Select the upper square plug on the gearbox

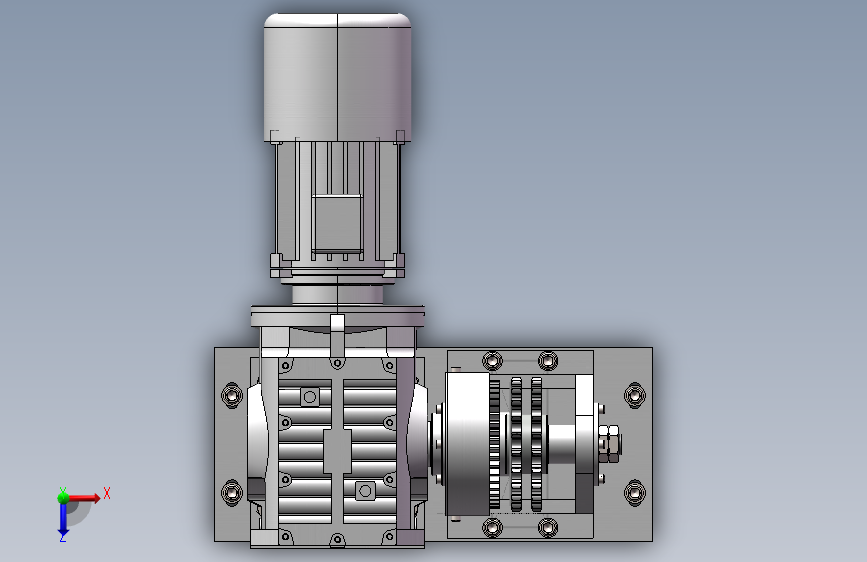(x=310, y=397)
